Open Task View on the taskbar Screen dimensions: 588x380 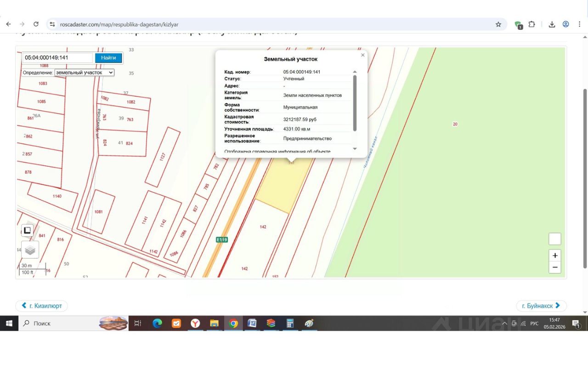138,323
